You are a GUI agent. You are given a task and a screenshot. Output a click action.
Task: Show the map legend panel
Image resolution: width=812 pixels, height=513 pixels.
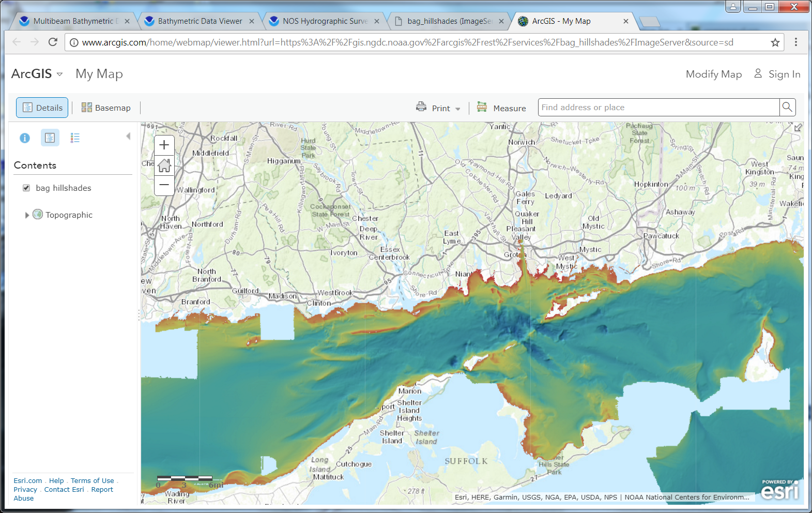[75, 138]
